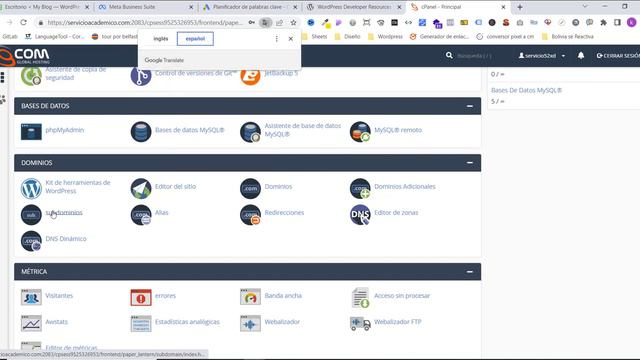Collapse the Métrica section

470,272
